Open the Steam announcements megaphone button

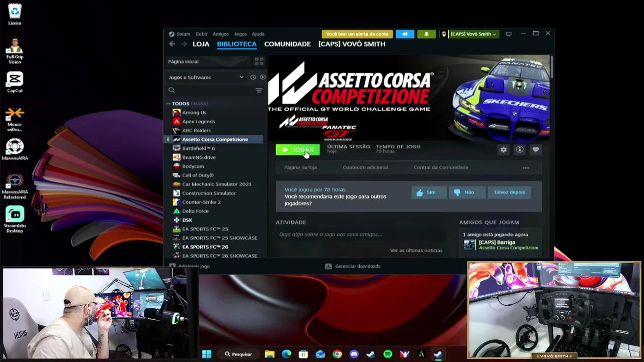(405, 34)
